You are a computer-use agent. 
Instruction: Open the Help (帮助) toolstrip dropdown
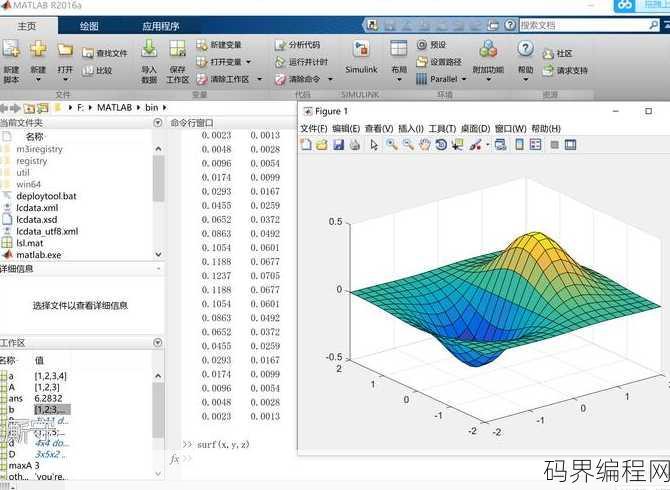tap(526, 79)
